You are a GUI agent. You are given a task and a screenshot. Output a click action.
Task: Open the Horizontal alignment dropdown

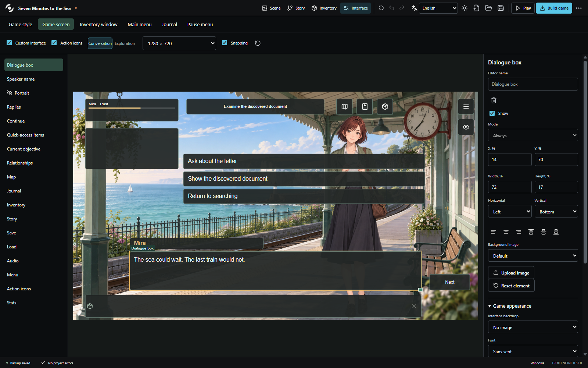coord(510,212)
